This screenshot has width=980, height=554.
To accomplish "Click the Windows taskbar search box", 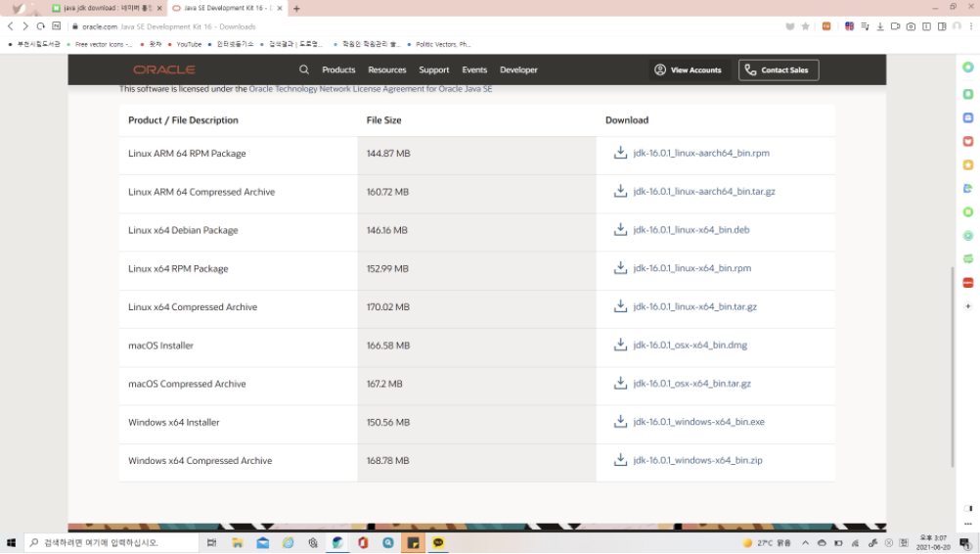I will point(111,543).
